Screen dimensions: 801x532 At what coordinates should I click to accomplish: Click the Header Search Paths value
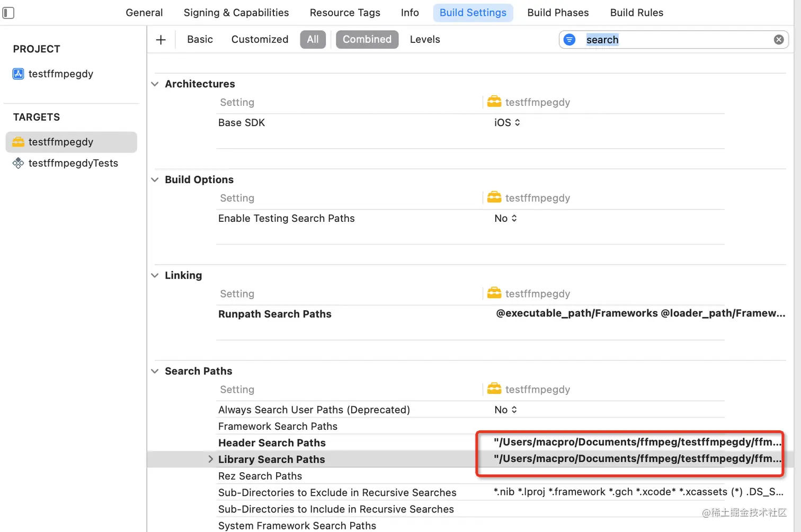coord(637,442)
